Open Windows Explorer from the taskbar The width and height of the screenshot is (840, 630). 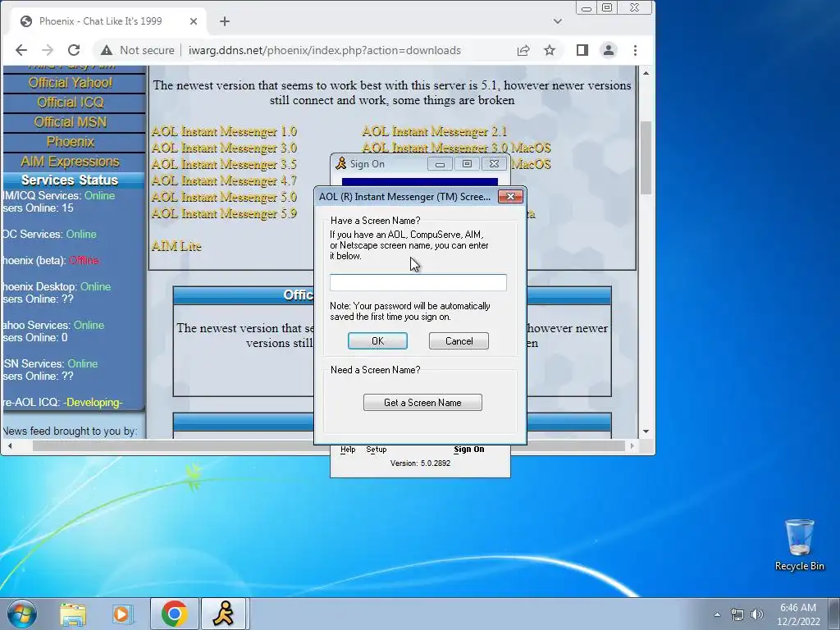coord(73,614)
